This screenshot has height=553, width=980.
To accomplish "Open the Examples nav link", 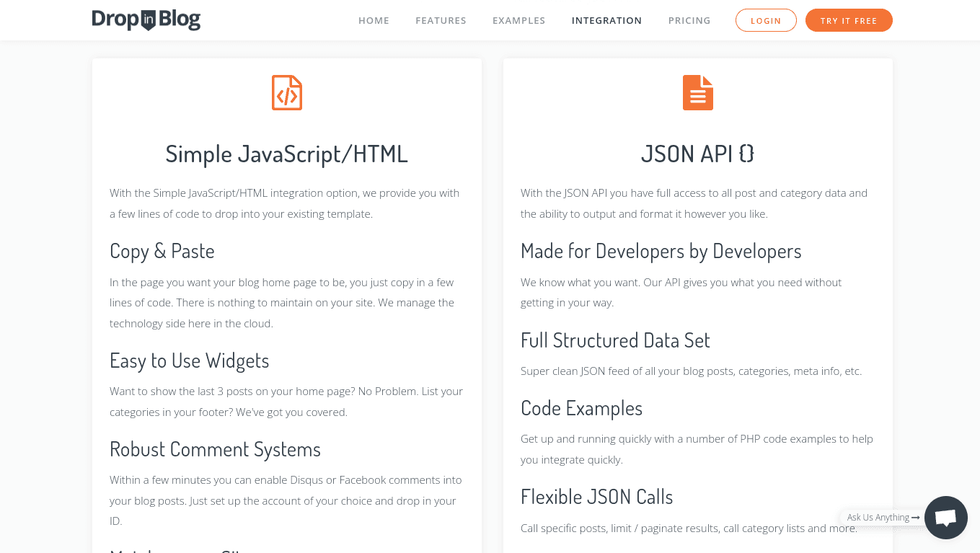I will [x=518, y=21].
